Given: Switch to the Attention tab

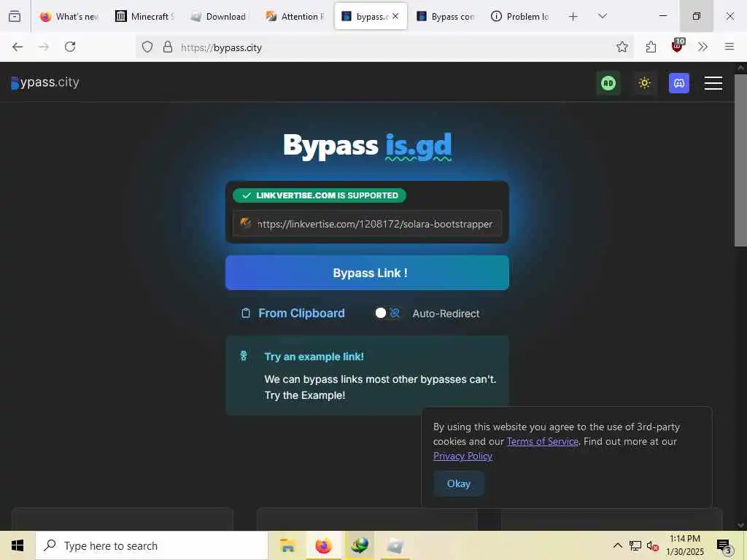Looking at the screenshot, I should click(295, 16).
